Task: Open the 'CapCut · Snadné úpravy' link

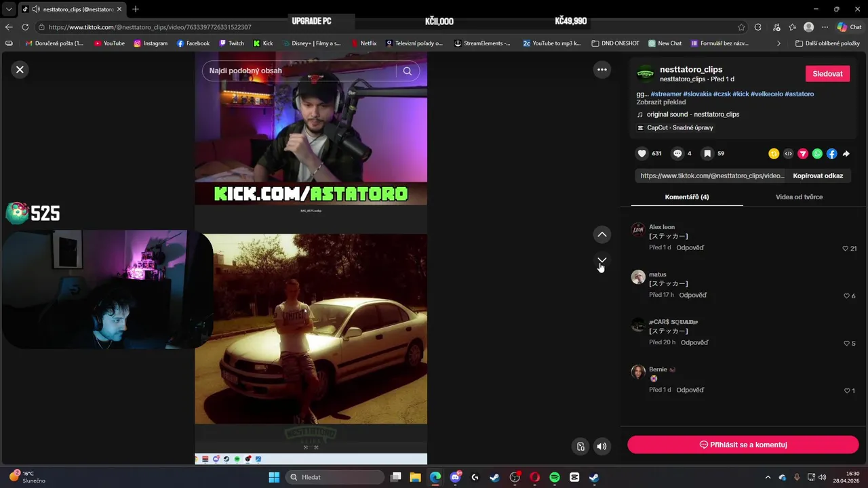Action: pos(680,127)
